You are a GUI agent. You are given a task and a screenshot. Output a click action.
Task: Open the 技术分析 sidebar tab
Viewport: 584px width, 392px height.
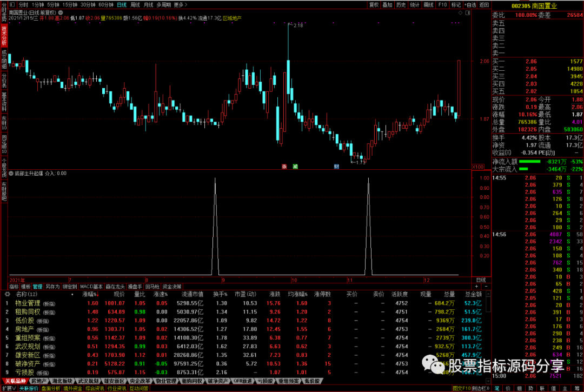(4, 36)
